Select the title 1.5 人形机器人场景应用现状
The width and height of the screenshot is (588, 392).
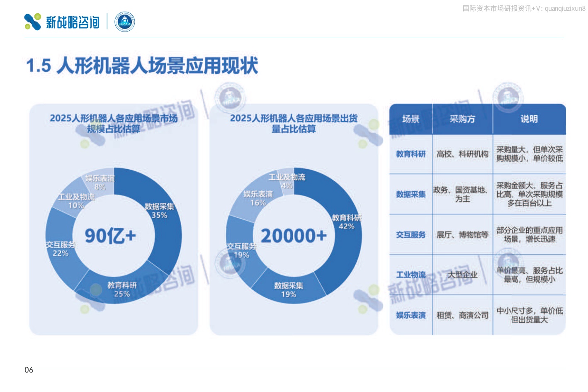(142, 66)
